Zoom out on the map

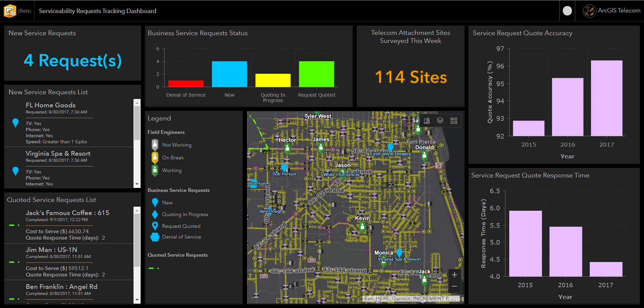click(x=454, y=286)
